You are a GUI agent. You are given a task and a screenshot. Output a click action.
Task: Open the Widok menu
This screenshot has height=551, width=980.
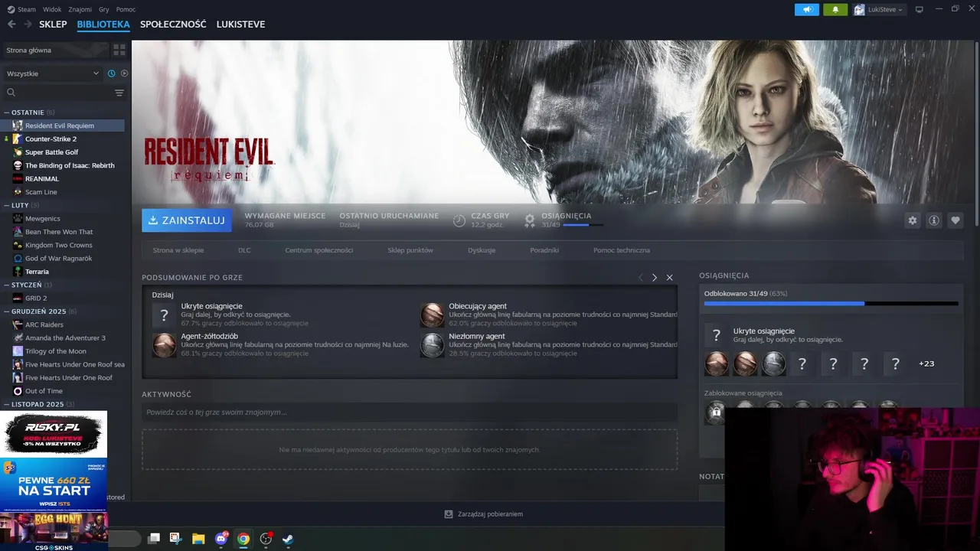52,9
